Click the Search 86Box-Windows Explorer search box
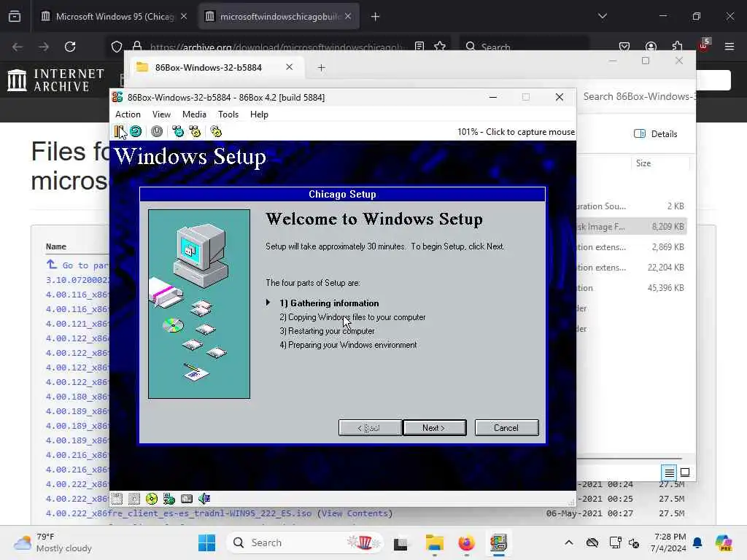Viewport: 747px width, 560px height. click(x=638, y=97)
